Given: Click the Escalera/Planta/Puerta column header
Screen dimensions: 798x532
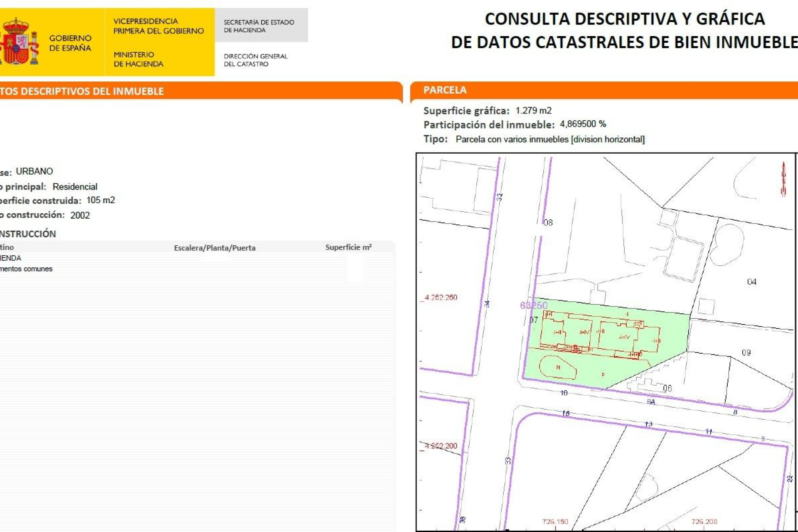Looking at the screenshot, I should coord(214,248).
